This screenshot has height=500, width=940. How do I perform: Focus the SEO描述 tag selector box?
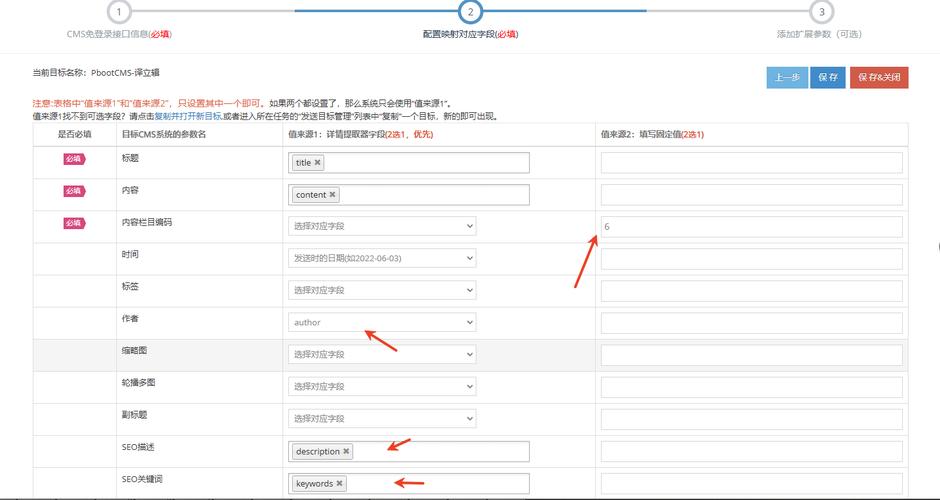409,451
